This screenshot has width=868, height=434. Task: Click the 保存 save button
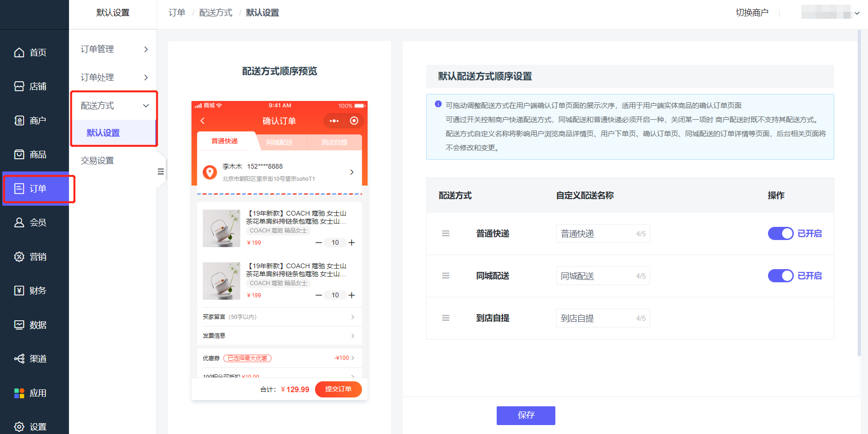[x=526, y=415]
